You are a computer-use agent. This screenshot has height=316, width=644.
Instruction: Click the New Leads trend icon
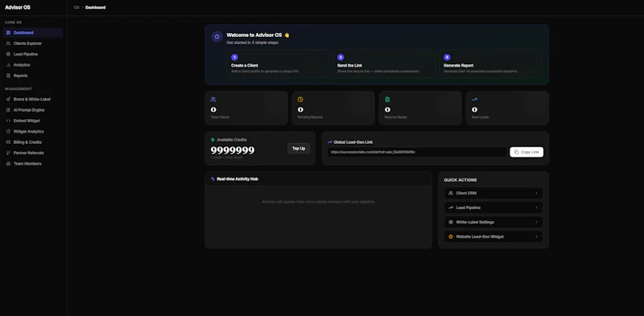point(474,100)
